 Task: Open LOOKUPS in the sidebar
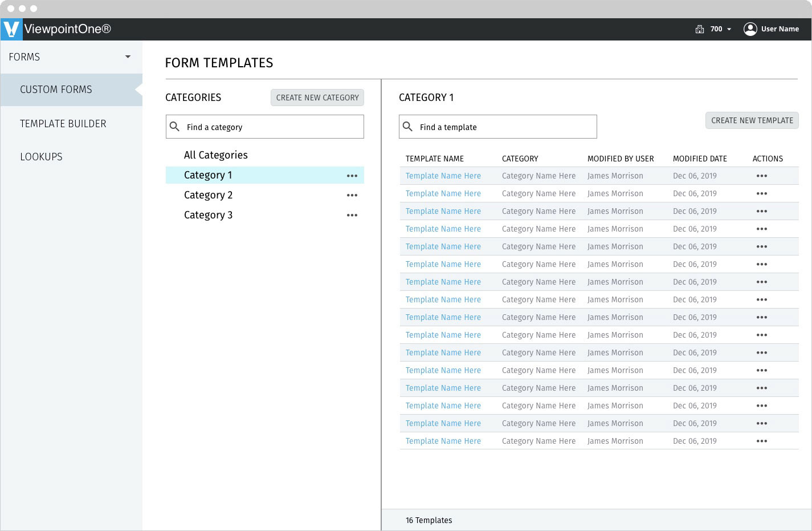(x=41, y=157)
